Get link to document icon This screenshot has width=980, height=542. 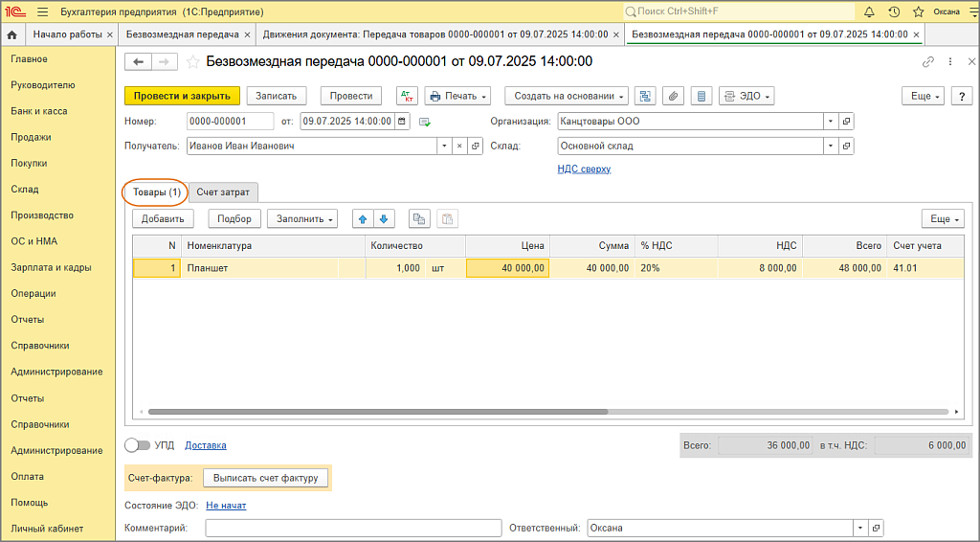[928, 62]
